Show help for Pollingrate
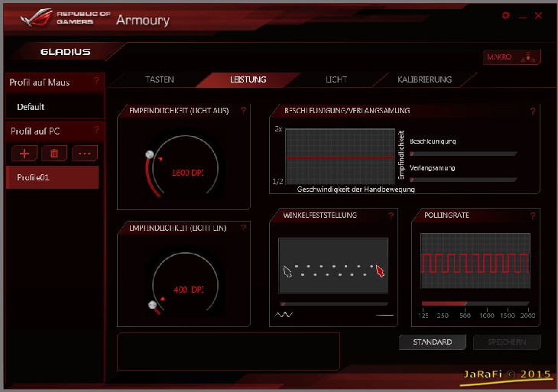Viewport: 558px width, 392px height. (x=533, y=215)
